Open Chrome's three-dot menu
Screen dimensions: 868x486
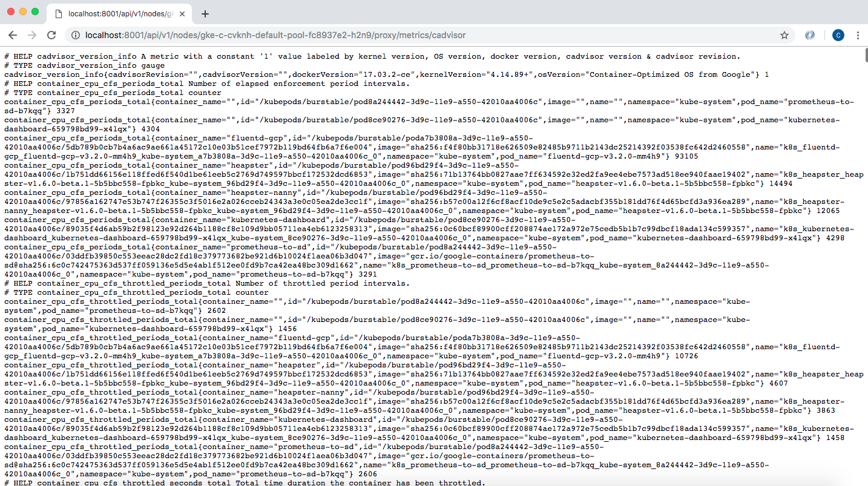tap(858, 35)
